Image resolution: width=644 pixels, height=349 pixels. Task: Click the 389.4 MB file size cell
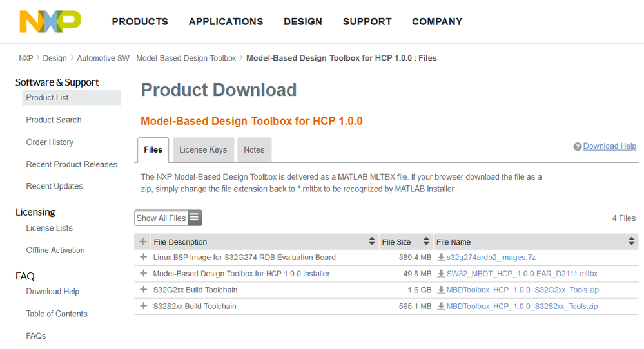(x=415, y=258)
